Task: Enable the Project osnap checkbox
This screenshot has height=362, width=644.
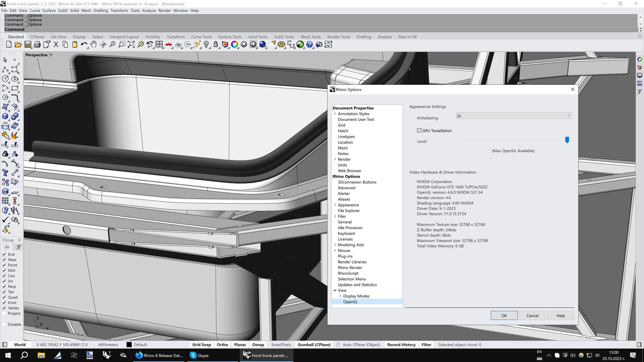Action: (4, 313)
